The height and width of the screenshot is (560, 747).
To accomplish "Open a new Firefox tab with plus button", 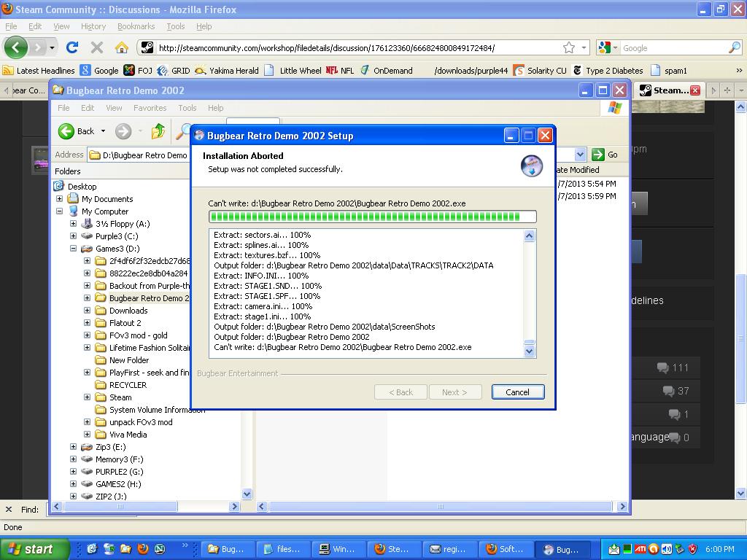I will (x=727, y=90).
